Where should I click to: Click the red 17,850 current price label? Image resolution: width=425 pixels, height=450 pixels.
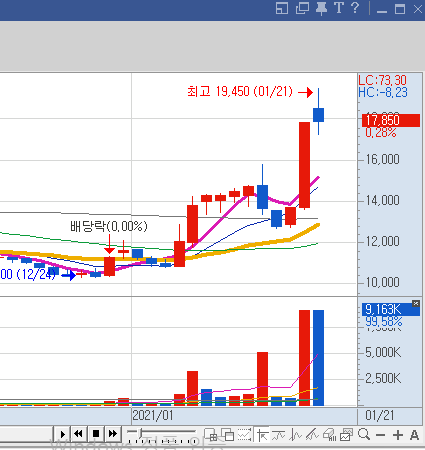[x=391, y=120]
